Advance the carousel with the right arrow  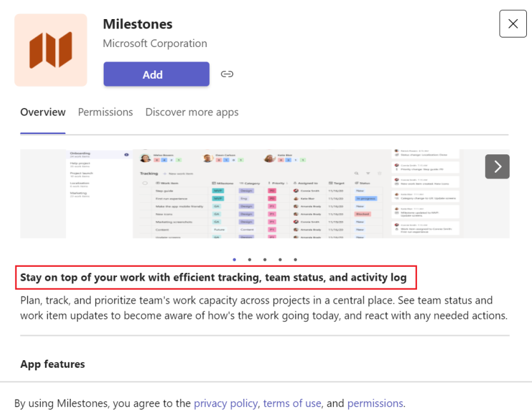[497, 166]
